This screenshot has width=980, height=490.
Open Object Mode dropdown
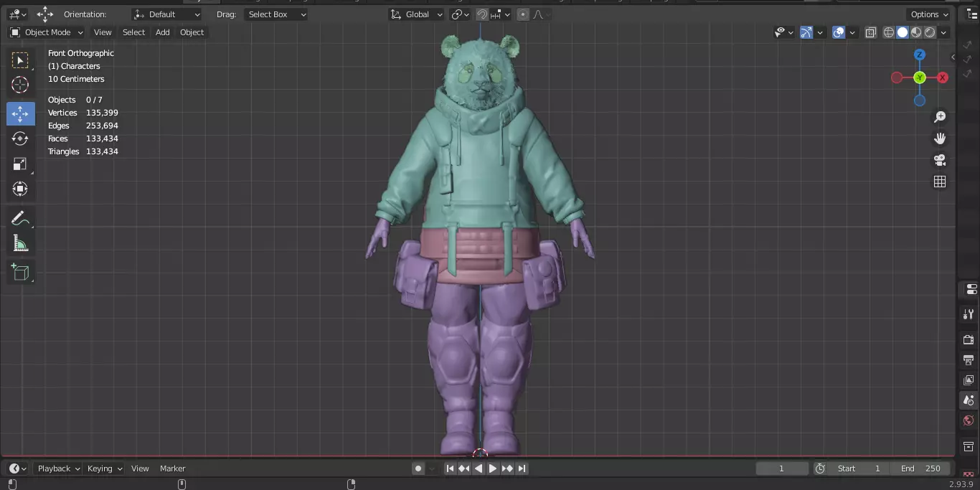[x=47, y=32]
